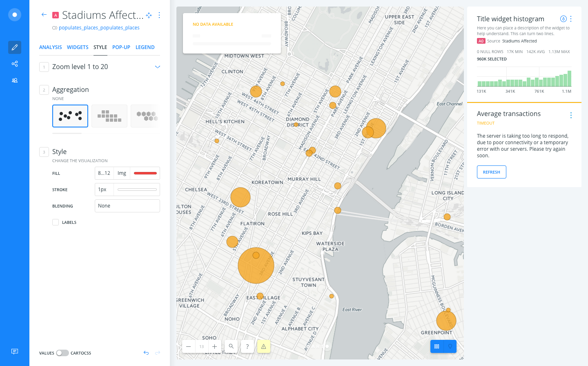The height and width of the screenshot is (366, 588).
Task: Redo change arrow
Action: tap(158, 353)
